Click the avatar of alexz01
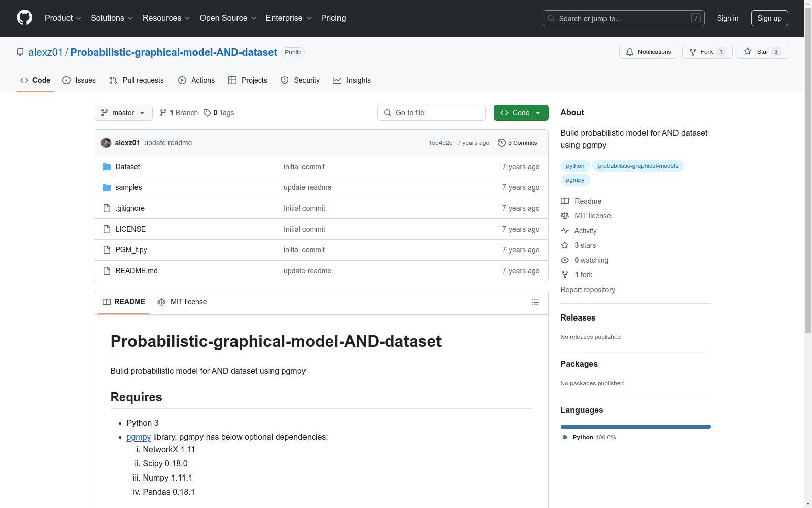The height and width of the screenshot is (508, 812). 106,143
